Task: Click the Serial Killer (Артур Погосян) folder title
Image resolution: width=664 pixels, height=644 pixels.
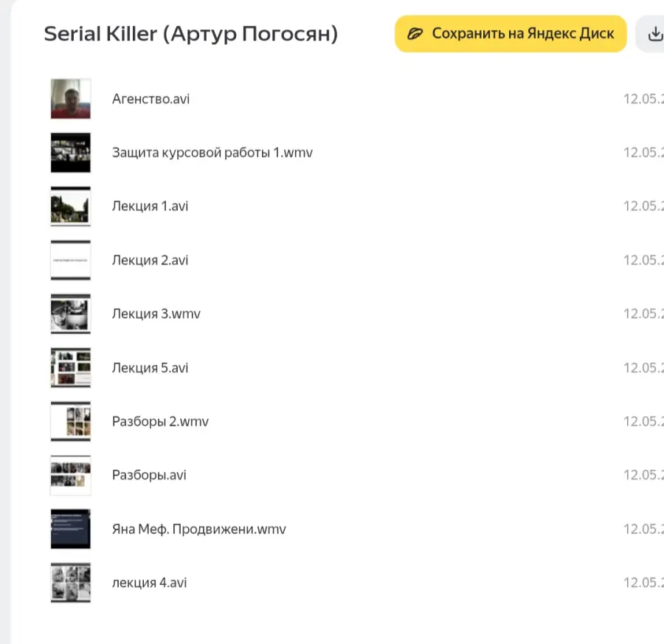Action: (x=191, y=34)
